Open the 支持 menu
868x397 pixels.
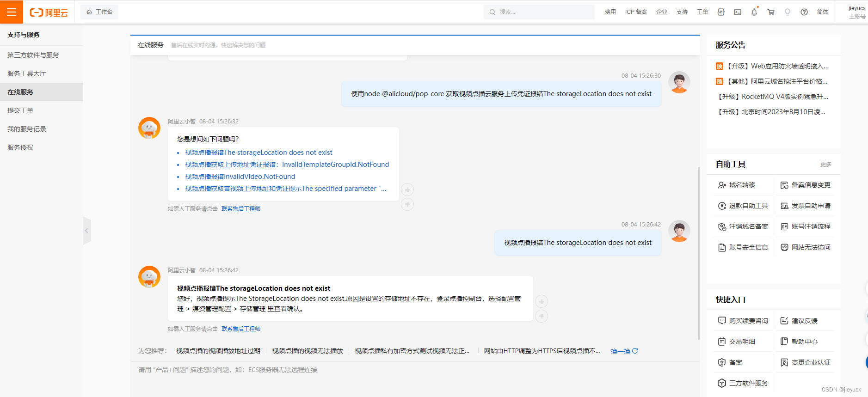(x=682, y=12)
